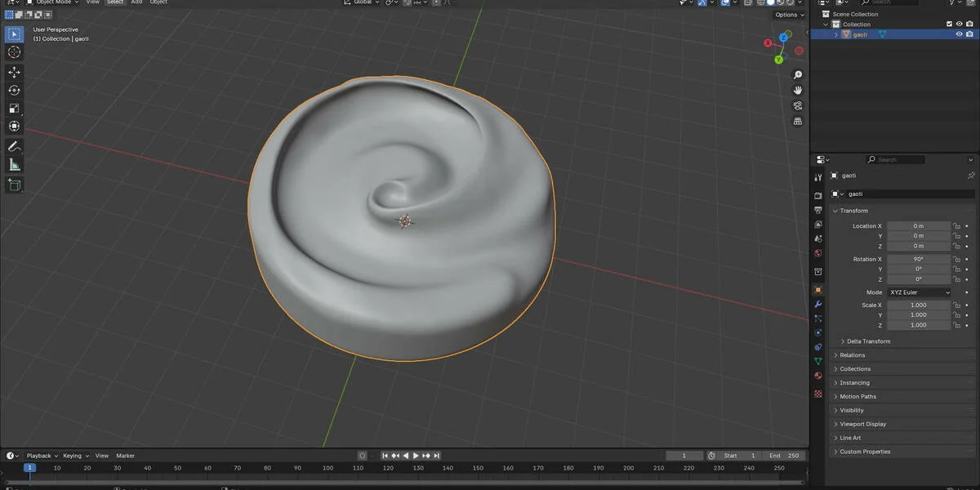
Task: Open the Select menu
Action: pos(114,2)
